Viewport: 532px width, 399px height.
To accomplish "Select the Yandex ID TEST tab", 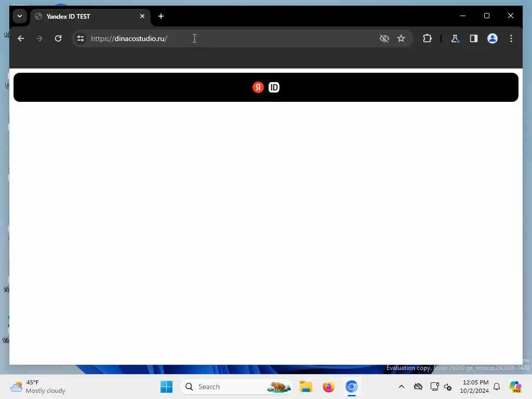I will pos(90,16).
